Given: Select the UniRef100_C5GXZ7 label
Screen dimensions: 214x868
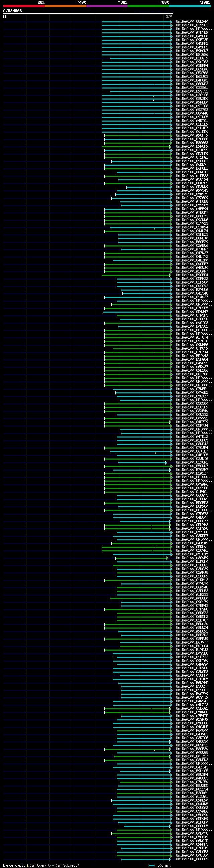Looking at the screenshot, I should [x=192, y=397].
